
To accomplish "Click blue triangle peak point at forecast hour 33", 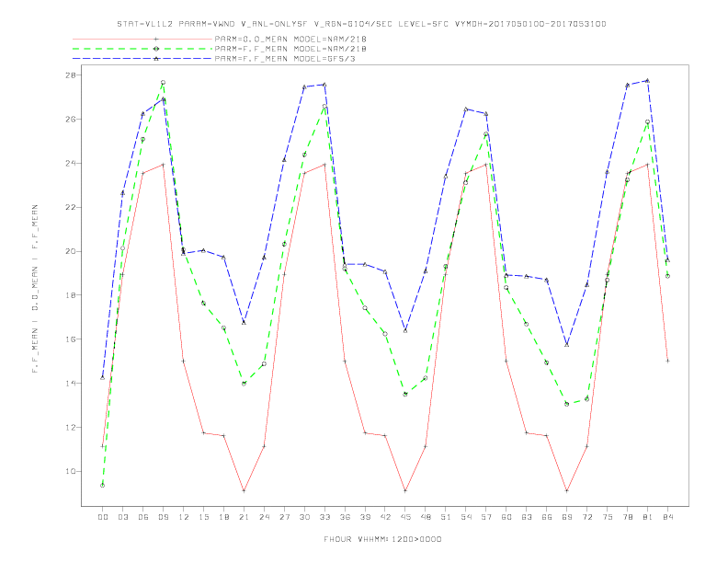I will (x=324, y=85).
